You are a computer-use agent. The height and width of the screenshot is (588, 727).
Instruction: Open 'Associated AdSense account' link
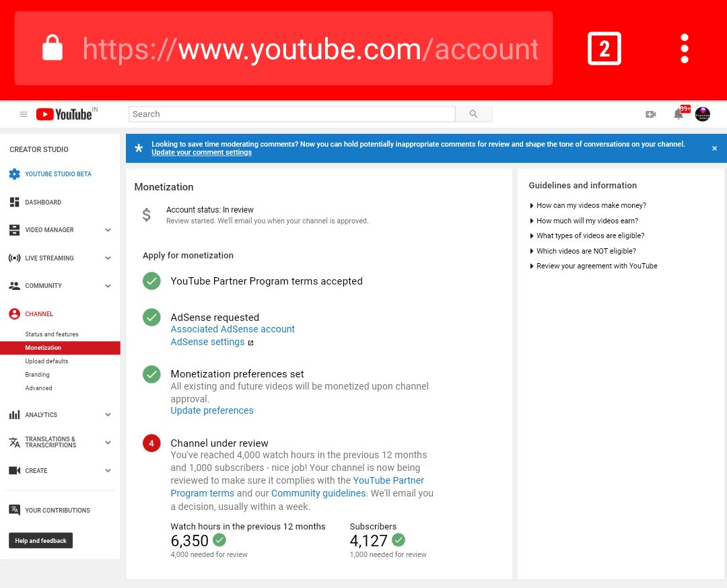pos(233,329)
